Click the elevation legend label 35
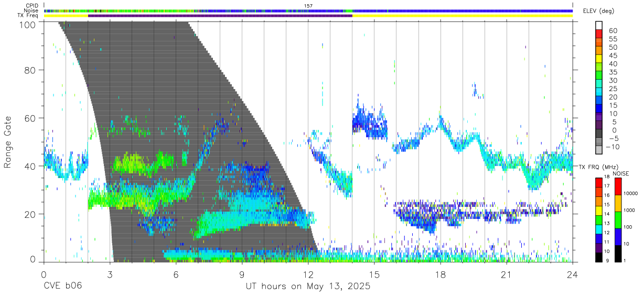644x297 pixels. click(x=612, y=72)
